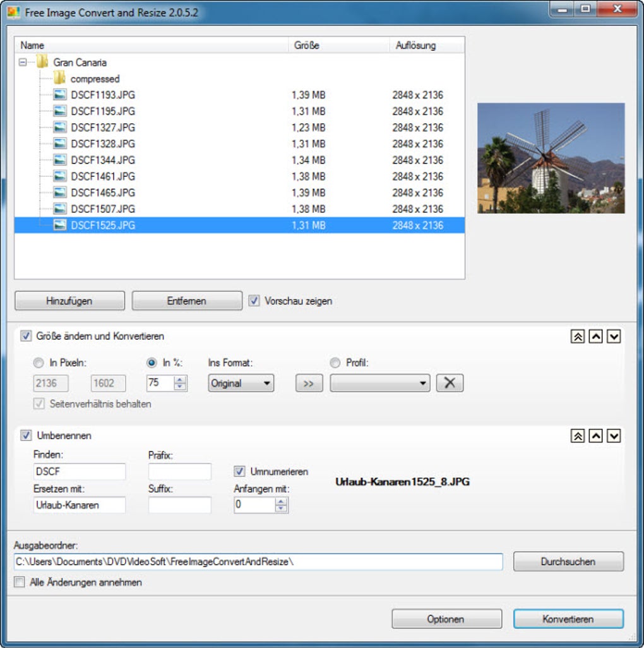644x648 pixels.
Task: Open the Optionen dialog
Action: (x=446, y=619)
